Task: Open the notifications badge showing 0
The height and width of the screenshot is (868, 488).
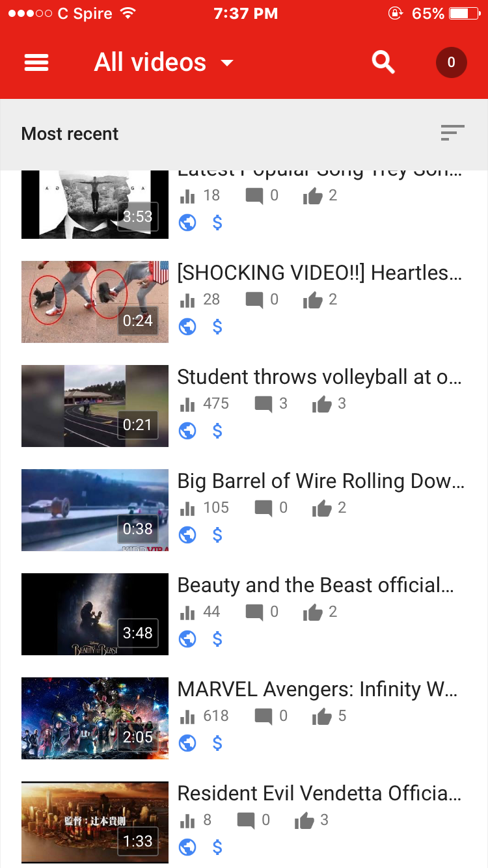Action: click(451, 62)
